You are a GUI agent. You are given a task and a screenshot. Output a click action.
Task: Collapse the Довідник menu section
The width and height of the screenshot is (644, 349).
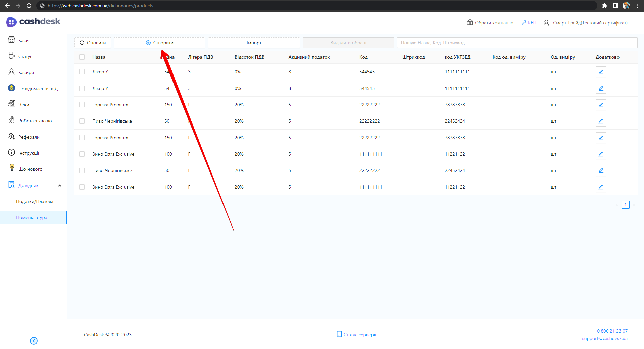[x=60, y=186]
